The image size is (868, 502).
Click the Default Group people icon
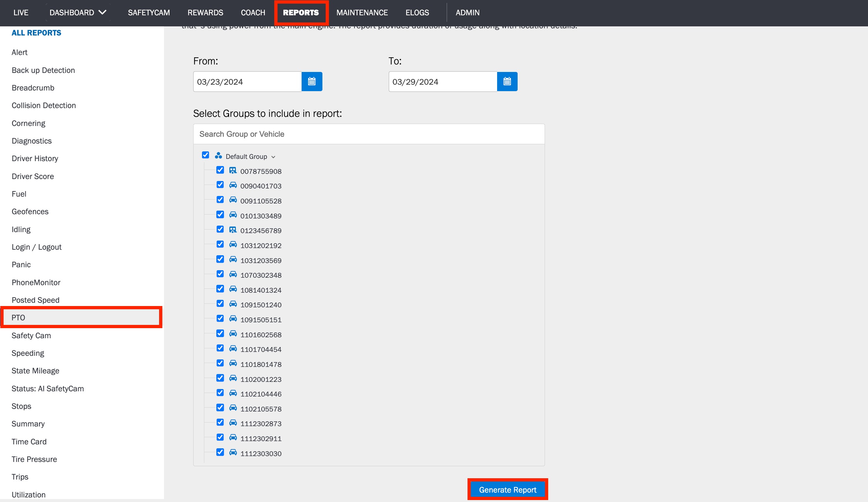(218, 156)
